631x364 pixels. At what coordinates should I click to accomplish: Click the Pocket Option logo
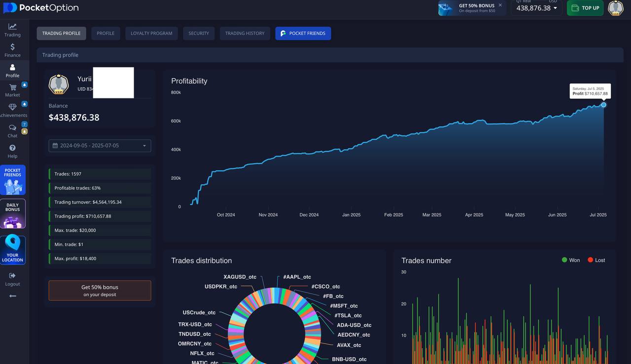tap(40, 8)
